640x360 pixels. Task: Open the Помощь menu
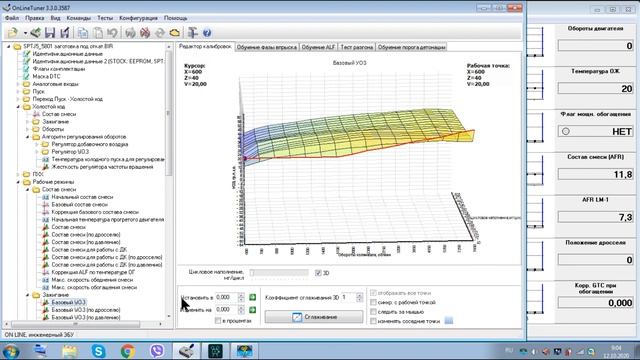[176, 18]
